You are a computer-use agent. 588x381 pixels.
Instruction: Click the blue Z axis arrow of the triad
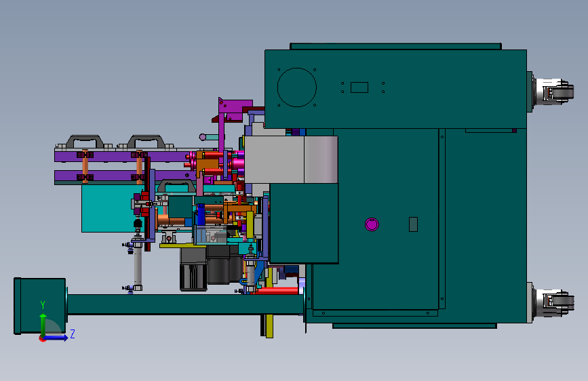tap(56, 338)
